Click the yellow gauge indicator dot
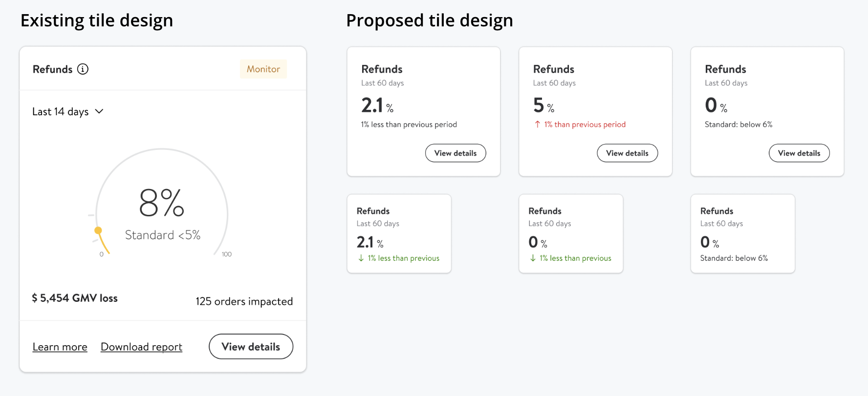 pos(98,230)
